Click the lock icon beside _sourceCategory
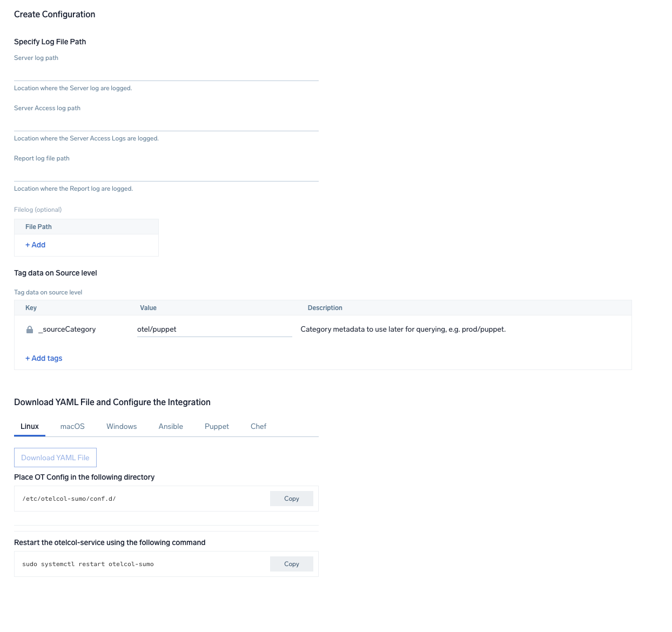The width and height of the screenshot is (672, 632). pos(30,330)
